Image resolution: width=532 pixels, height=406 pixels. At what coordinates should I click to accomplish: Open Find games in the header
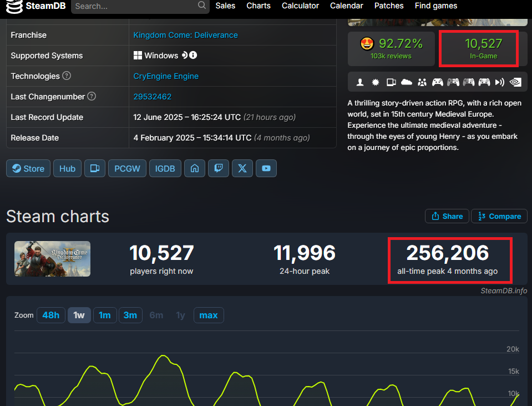pyautogui.click(x=436, y=6)
